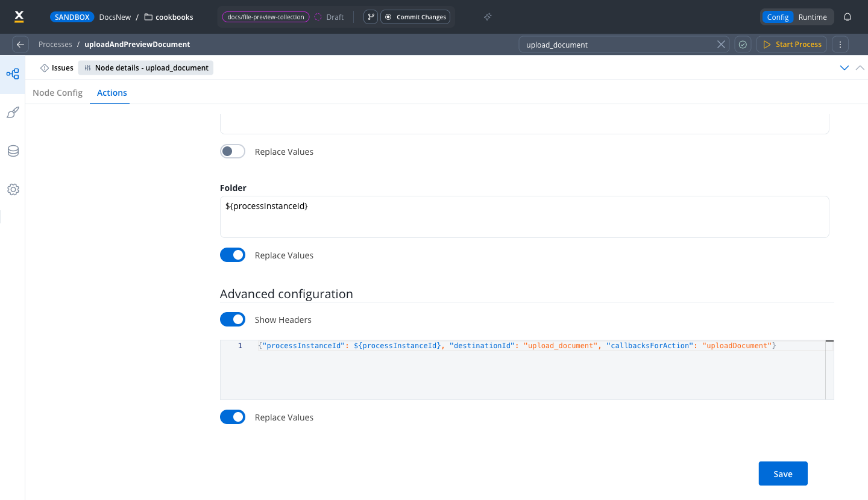This screenshot has height=500, width=868.
Task: Switch to Runtime mode
Action: click(x=813, y=17)
